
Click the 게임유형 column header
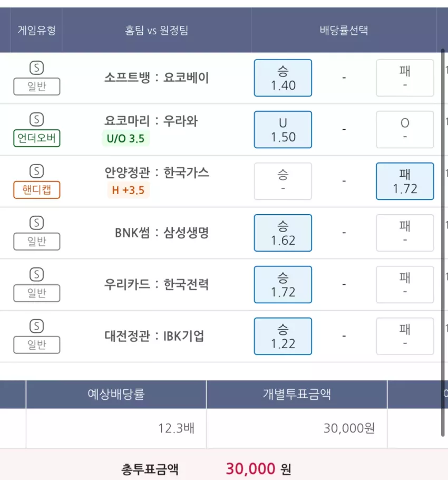point(37,30)
